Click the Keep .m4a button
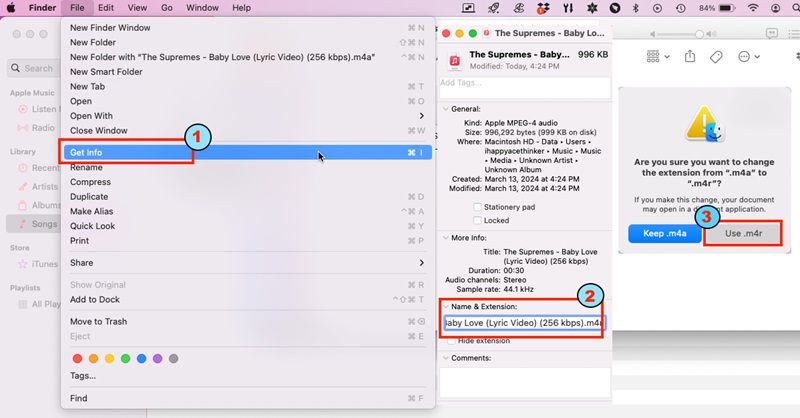Image resolution: width=800 pixels, height=418 pixels. [x=664, y=233]
